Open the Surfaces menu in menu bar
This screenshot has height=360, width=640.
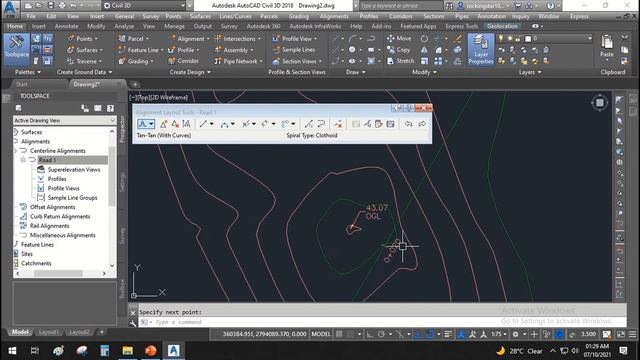(x=200, y=16)
